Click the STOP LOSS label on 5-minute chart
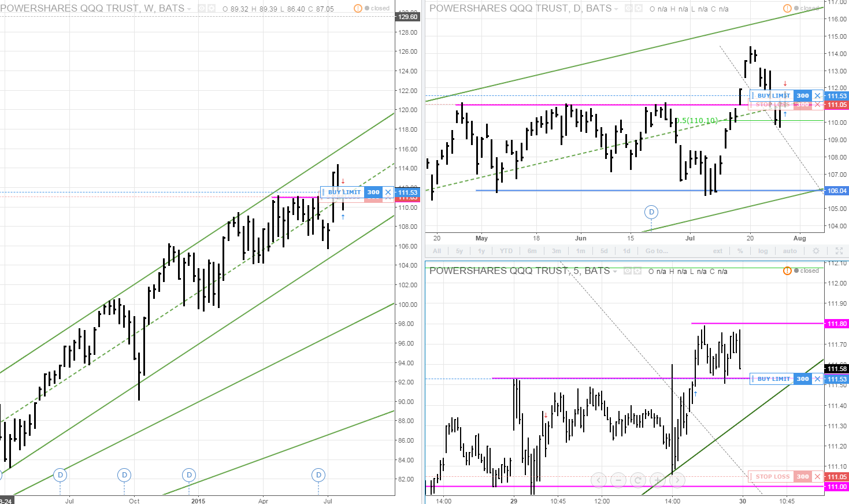This screenshot has width=849, height=504. (773, 477)
